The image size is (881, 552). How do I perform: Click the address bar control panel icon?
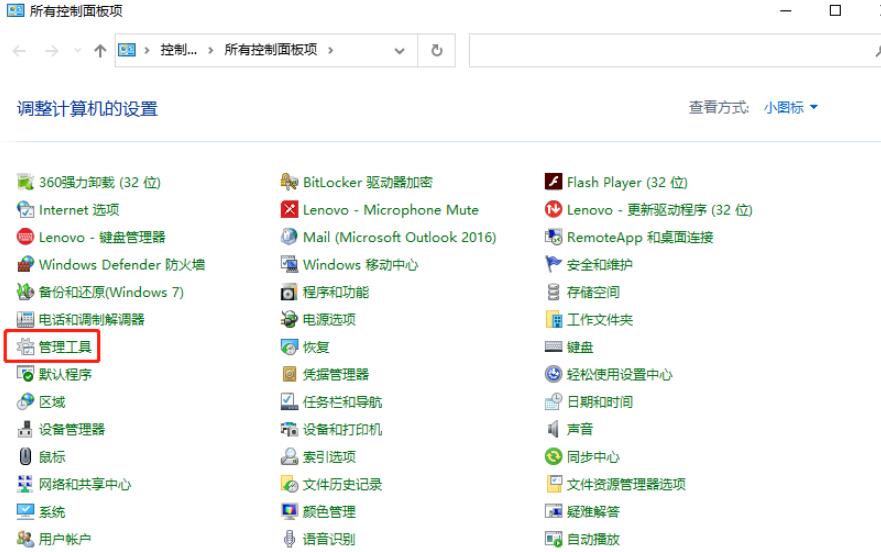[x=127, y=51]
